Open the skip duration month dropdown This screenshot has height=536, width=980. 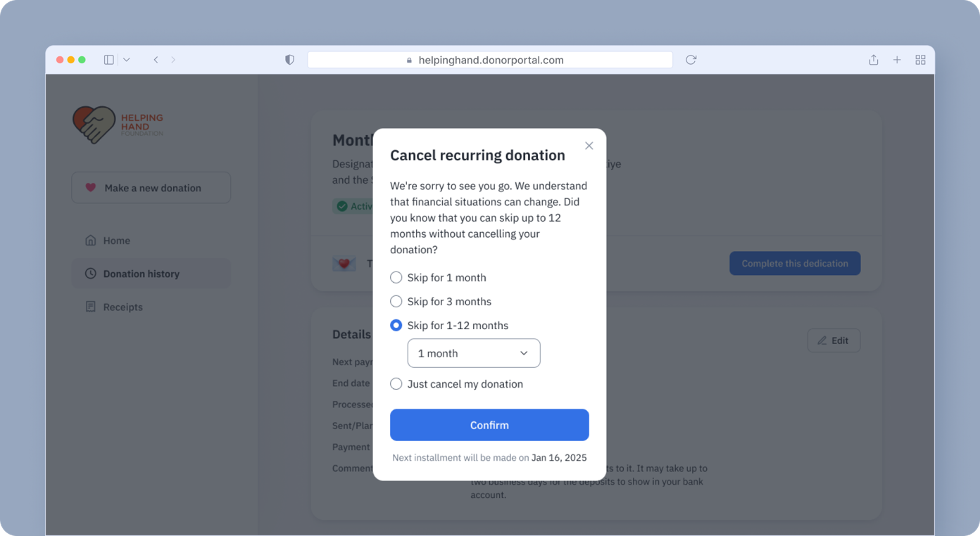[473, 353]
